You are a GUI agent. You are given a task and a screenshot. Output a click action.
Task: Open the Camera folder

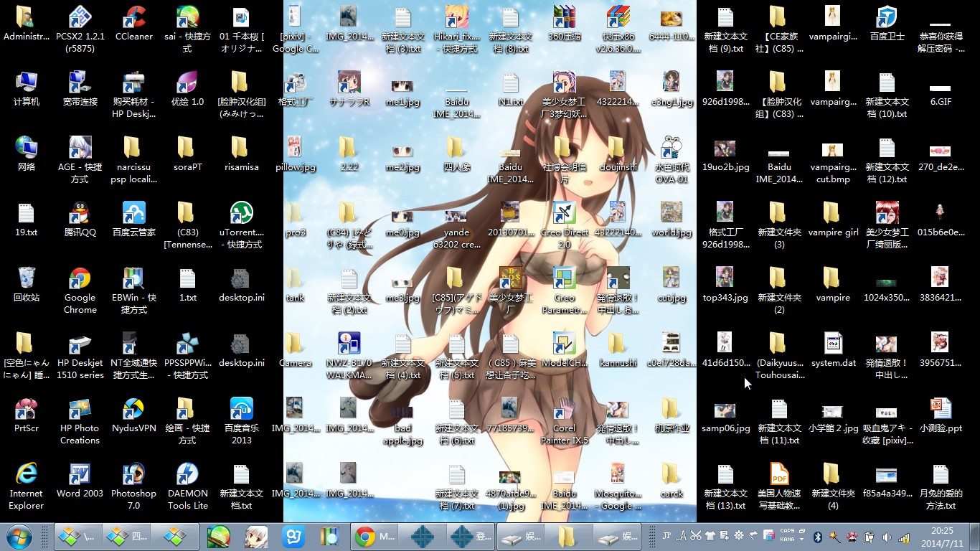click(x=295, y=343)
